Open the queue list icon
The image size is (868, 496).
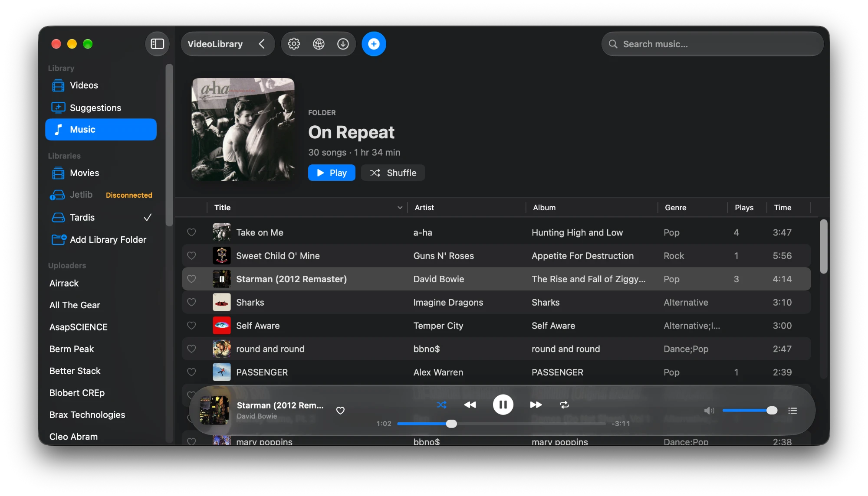tap(792, 411)
